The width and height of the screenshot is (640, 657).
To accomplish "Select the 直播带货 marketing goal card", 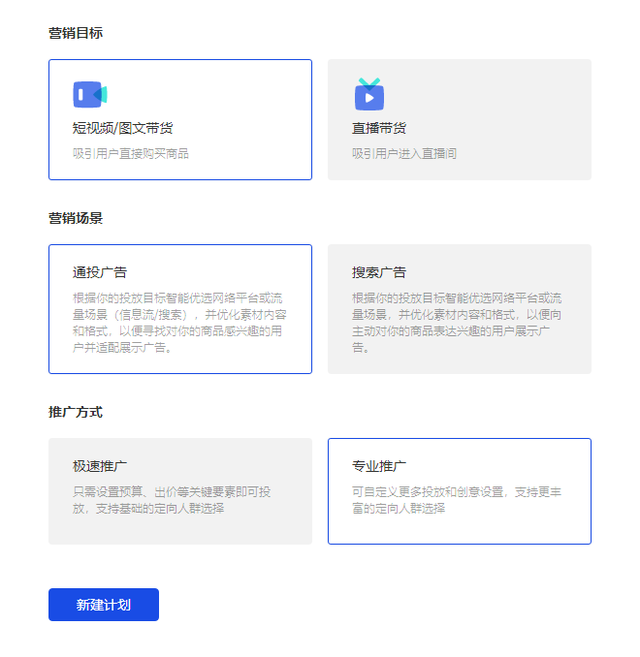I will pyautogui.click(x=459, y=119).
